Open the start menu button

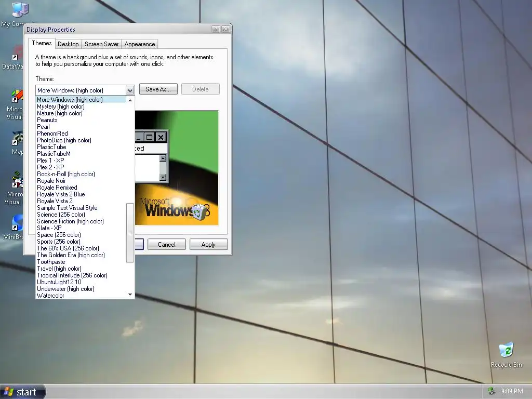23,392
